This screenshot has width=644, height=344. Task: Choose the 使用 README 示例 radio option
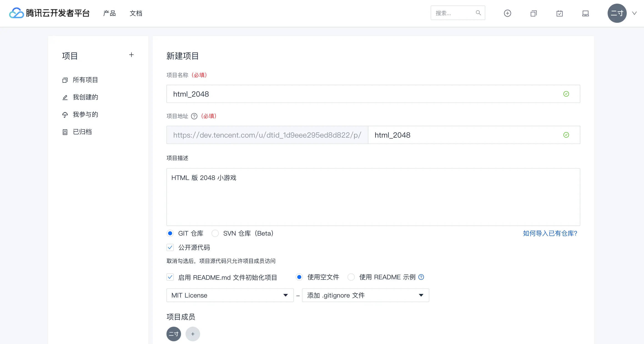tap(351, 277)
